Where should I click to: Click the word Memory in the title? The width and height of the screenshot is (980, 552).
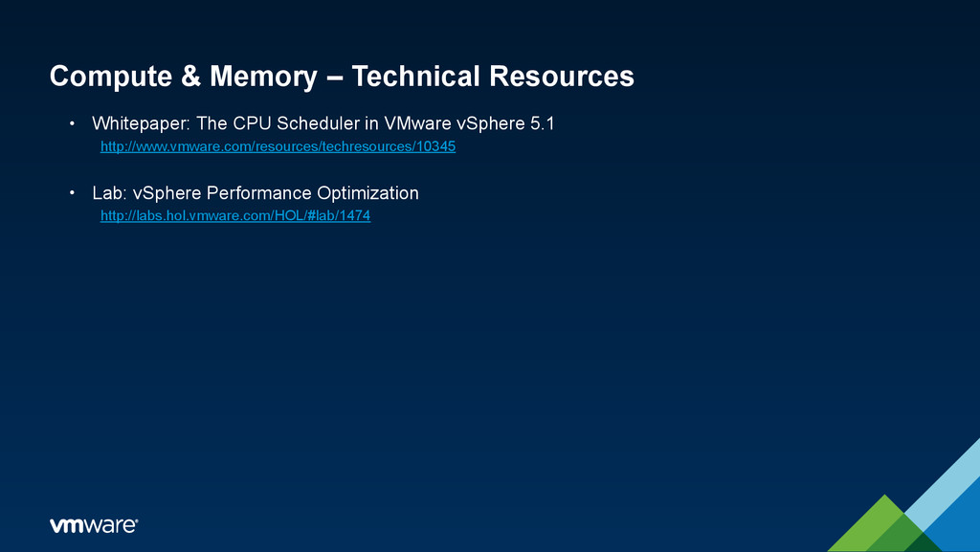click(264, 77)
